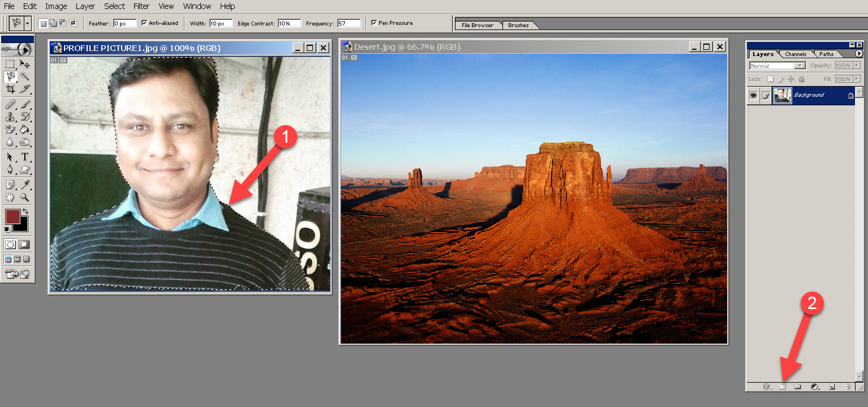
Task: Open the tool preset picker arrow
Action: coord(28,24)
